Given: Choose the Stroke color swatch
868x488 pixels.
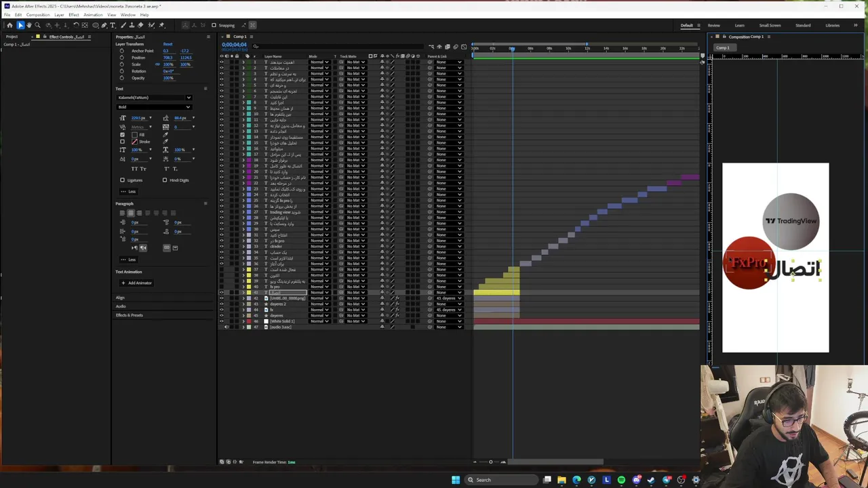Looking at the screenshot, I should coord(134,142).
